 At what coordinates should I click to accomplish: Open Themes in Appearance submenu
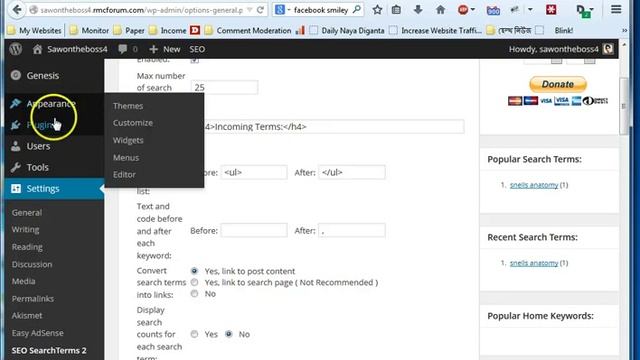tap(128, 106)
